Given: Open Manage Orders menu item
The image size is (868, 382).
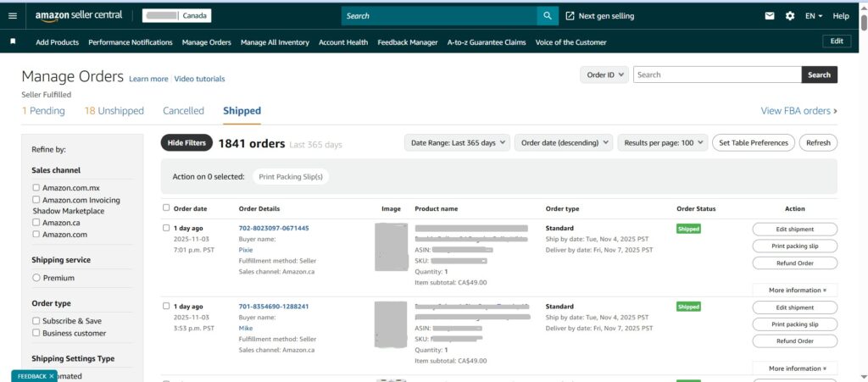Looking at the screenshot, I should tap(207, 42).
